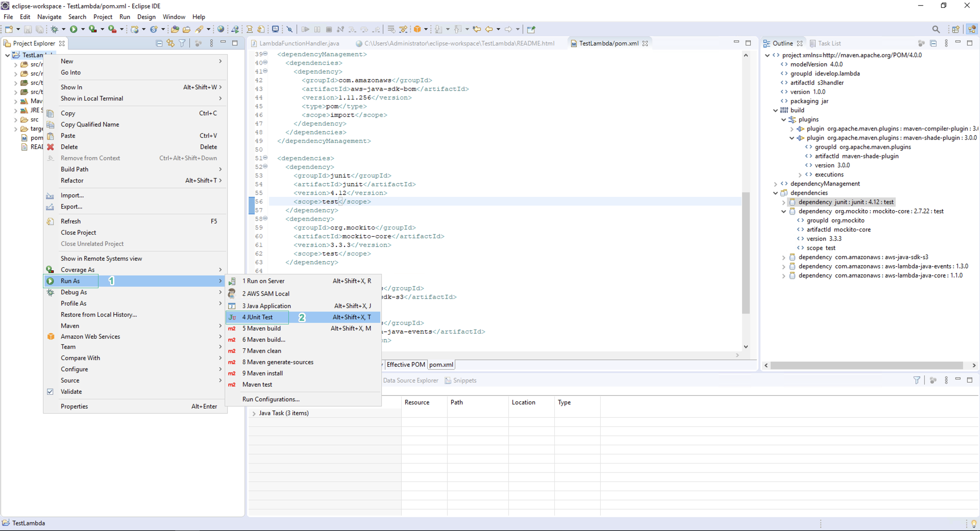Click the Pin Editor toolbar icon
This screenshot has height=531, width=980.
(x=531, y=30)
